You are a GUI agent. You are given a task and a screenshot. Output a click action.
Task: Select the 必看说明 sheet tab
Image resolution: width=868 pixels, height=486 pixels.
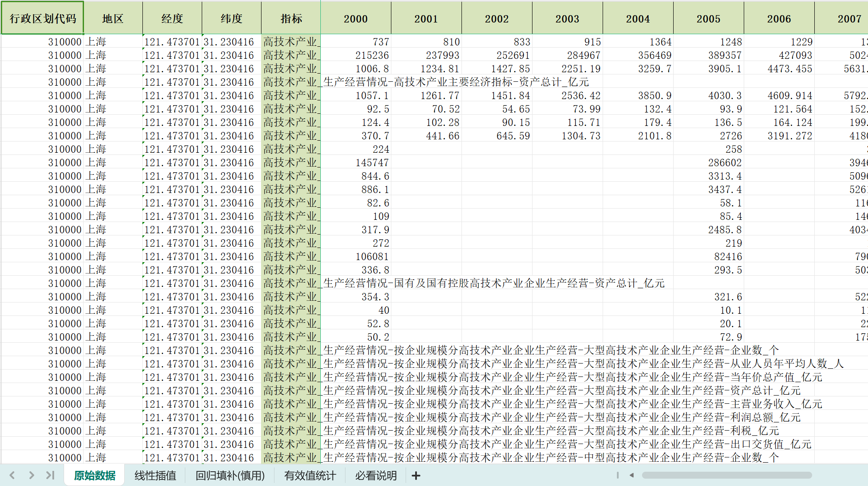(376, 476)
